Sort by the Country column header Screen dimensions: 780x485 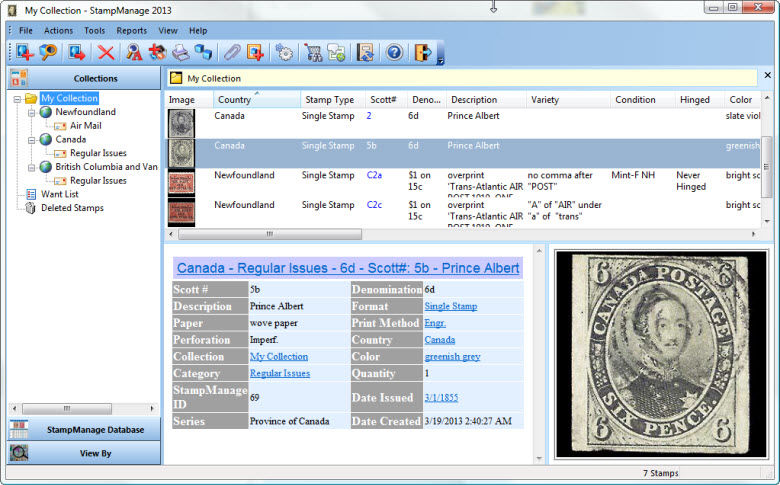click(x=257, y=99)
